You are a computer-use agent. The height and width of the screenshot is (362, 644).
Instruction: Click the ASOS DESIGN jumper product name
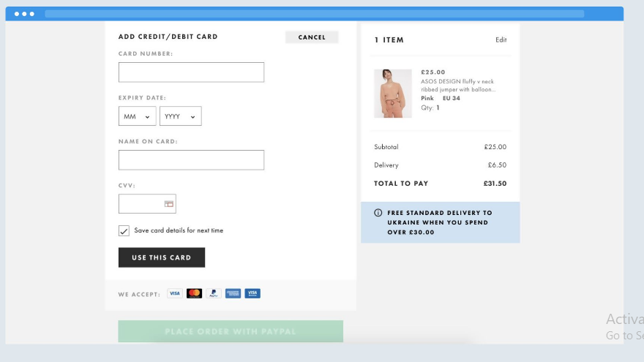point(458,86)
